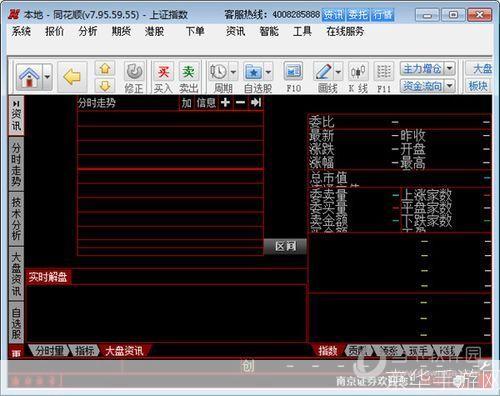The image size is (500, 396).
Task: Click the blue 委托 title bar button
Action: point(358,15)
